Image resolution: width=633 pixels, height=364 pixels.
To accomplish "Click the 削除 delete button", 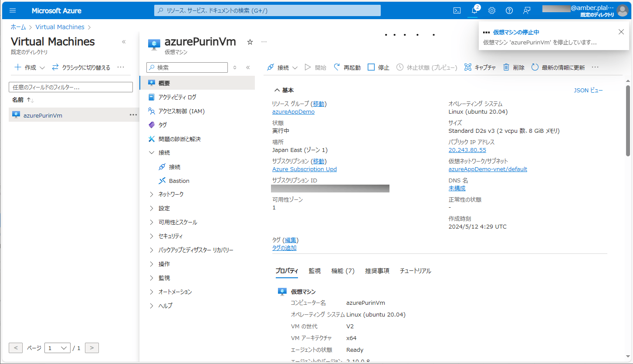I will [x=514, y=67].
